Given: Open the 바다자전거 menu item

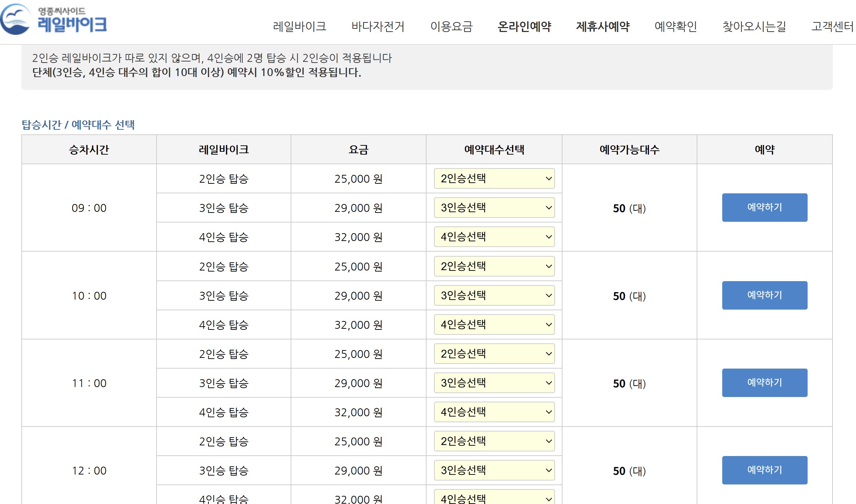Looking at the screenshot, I should point(378,26).
